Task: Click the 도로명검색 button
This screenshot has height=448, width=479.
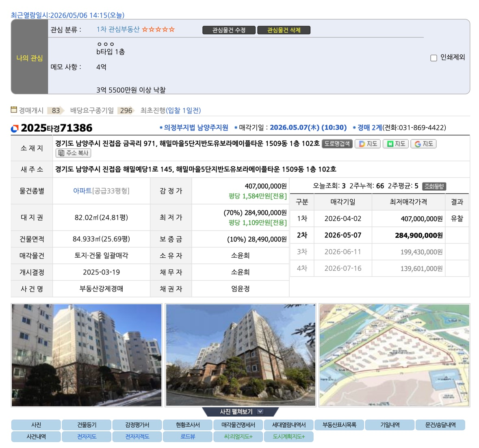Action: (337, 144)
